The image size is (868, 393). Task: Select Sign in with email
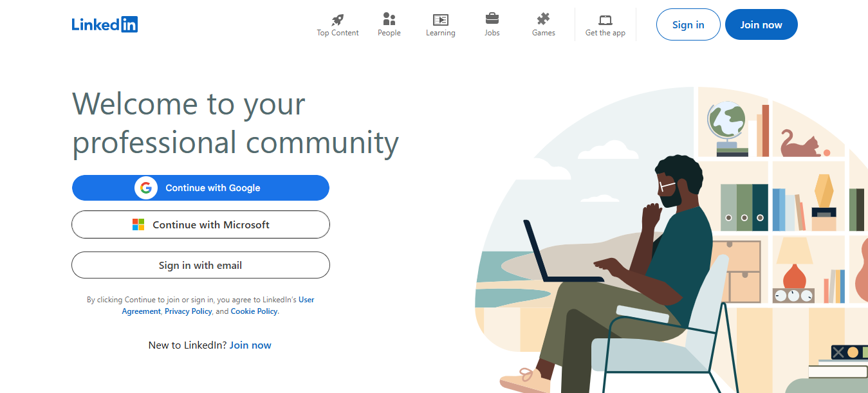click(200, 265)
